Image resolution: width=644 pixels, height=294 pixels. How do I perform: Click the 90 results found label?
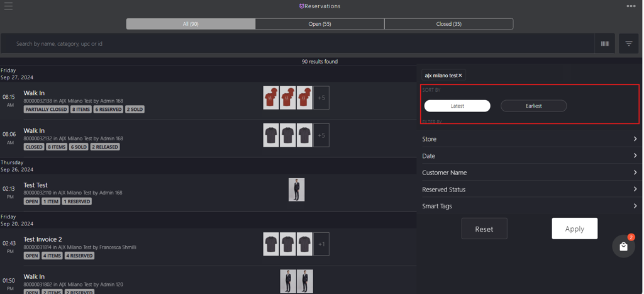tap(319, 62)
